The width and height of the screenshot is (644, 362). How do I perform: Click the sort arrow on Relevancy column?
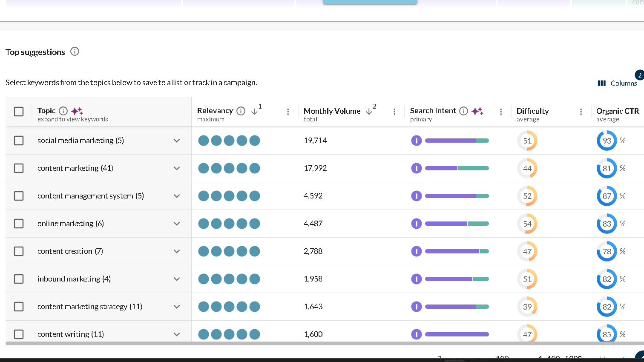254,112
